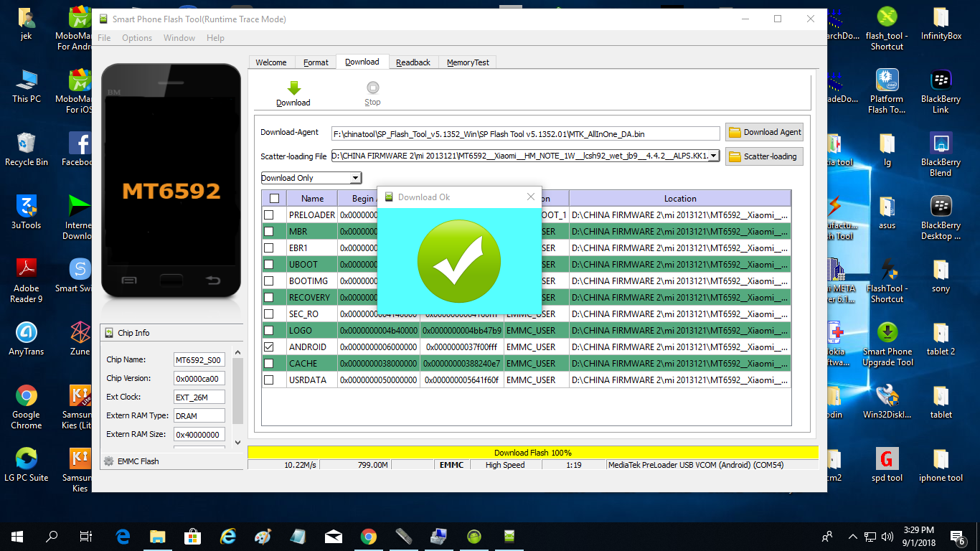Open FlashTool - Shortcut desktop icon
980x551 pixels.
pyautogui.click(x=887, y=281)
